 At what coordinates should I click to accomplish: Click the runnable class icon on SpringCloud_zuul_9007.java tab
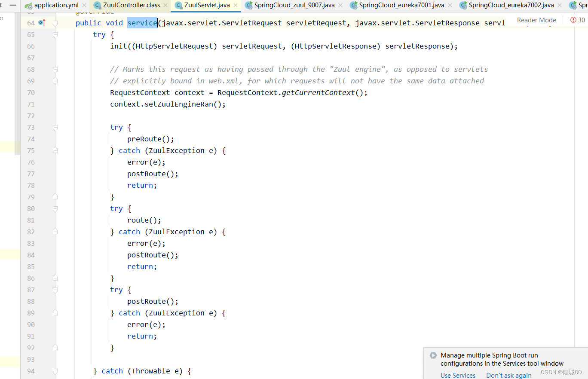pyautogui.click(x=248, y=6)
